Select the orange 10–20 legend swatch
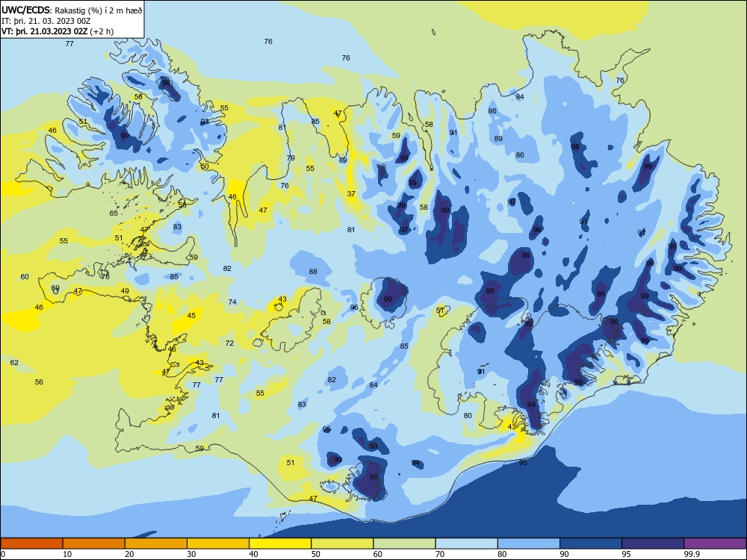The image size is (747, 560). pos(94,544)
